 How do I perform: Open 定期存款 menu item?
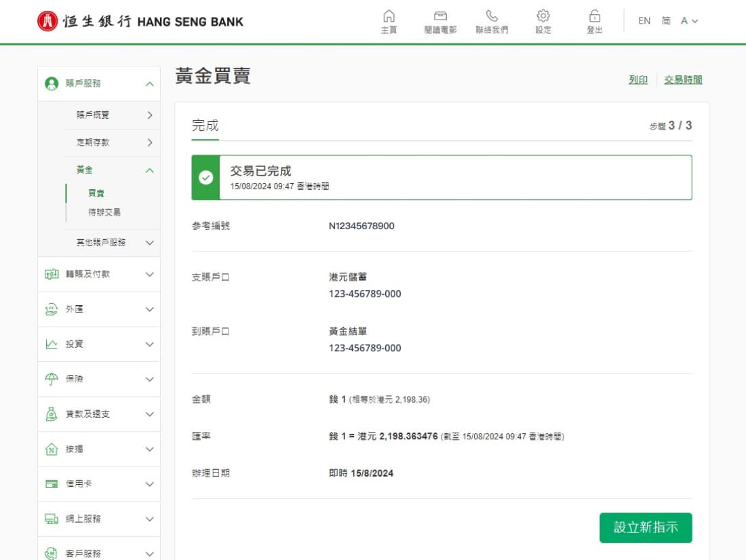tap(93, 142)
